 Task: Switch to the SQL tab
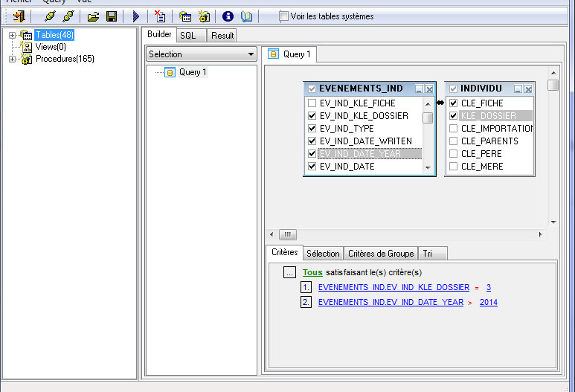[188, 35]
